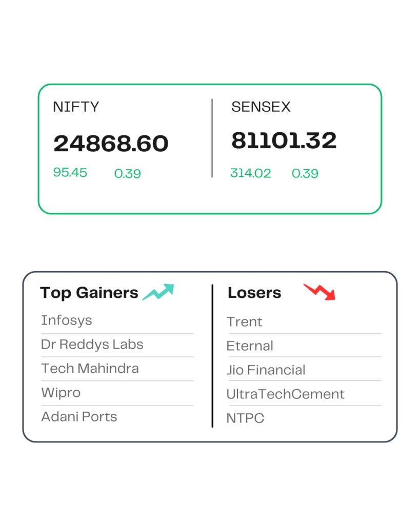Click the green upward trend arrow icon
The image size is (420, 525).
pos(158,292)
